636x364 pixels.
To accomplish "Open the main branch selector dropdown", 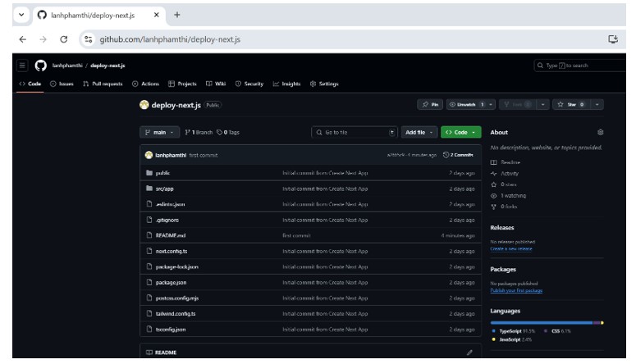I will coord(159,132).
